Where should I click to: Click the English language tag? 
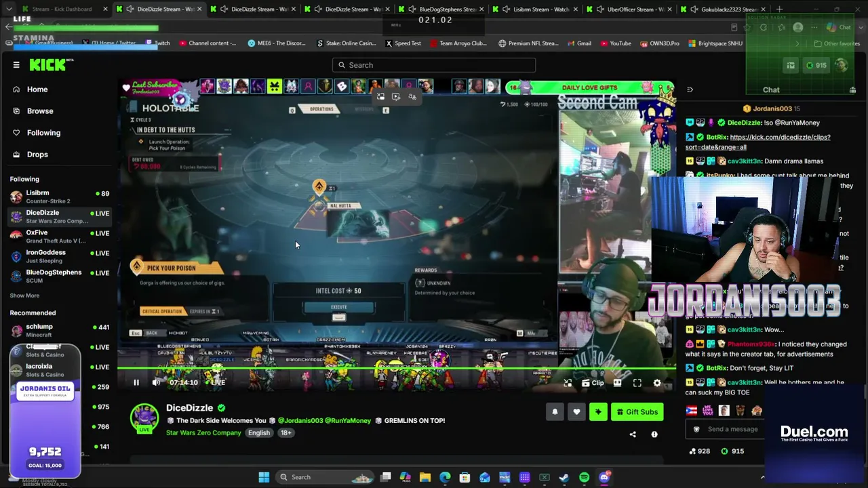coord(259,433)
